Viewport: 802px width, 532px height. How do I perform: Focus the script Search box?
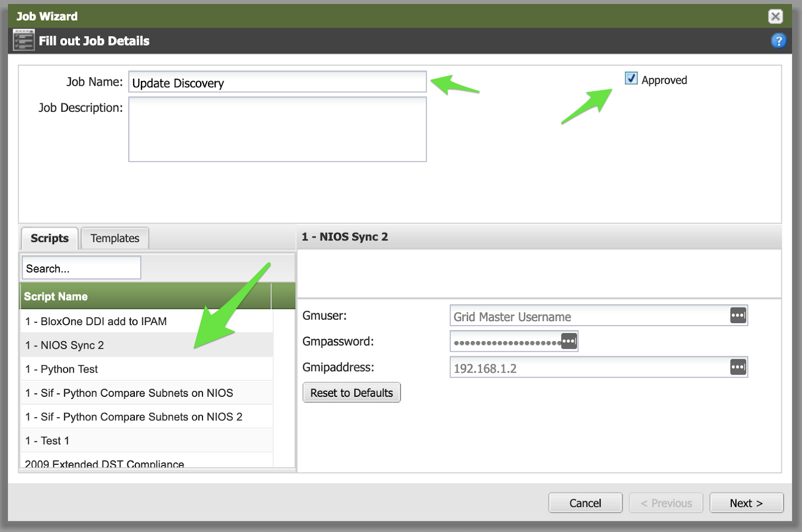click(81, 269)
